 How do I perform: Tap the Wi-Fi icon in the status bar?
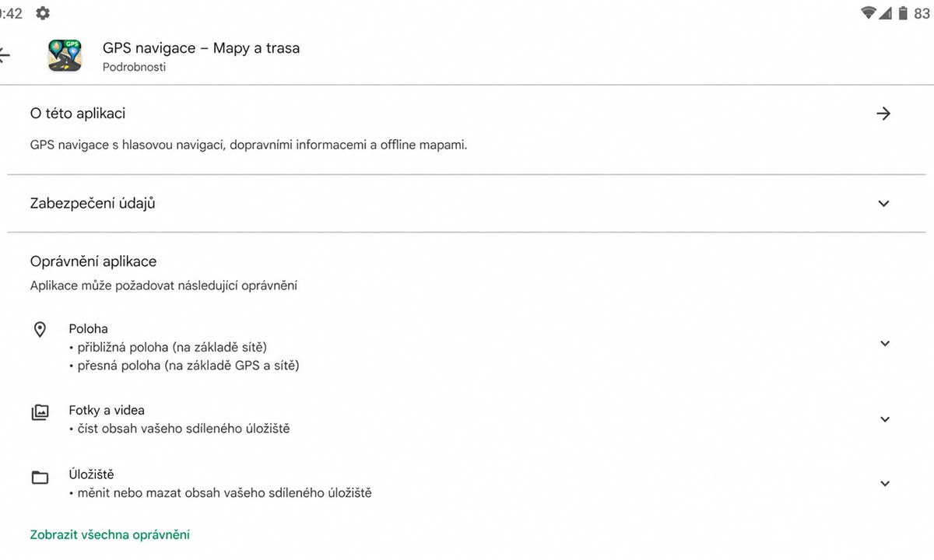point(869,12)
